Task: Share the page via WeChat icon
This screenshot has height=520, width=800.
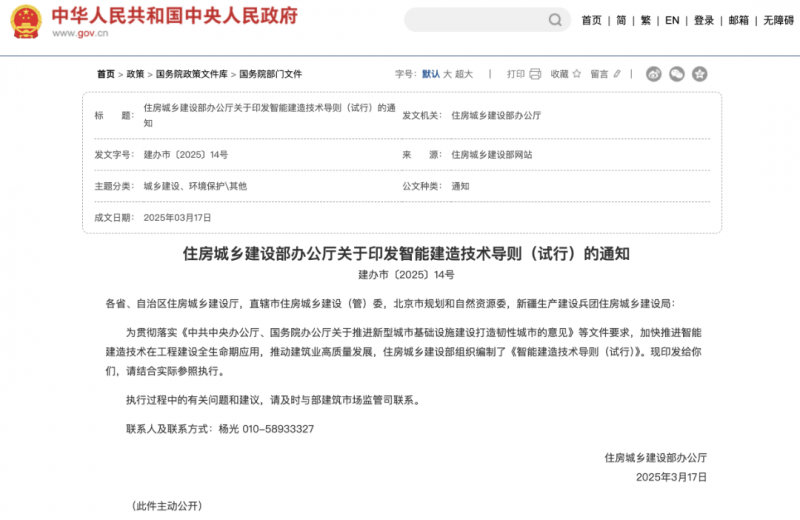Action: pos(677,74)
